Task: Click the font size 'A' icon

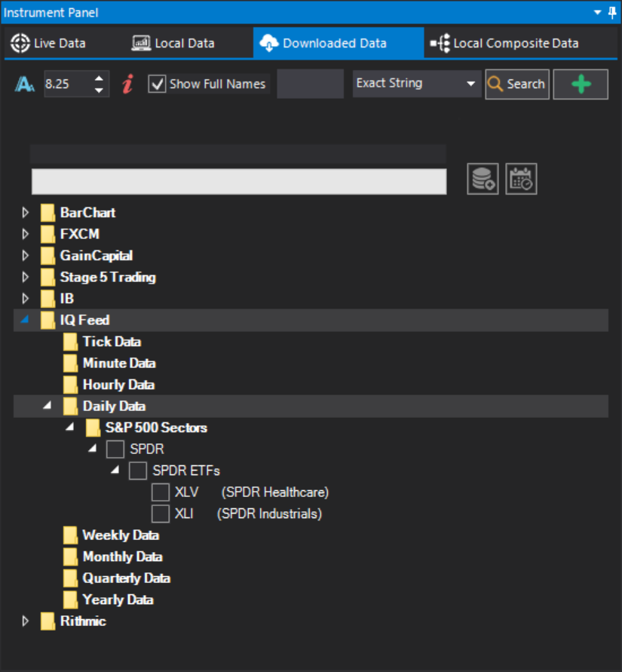Action: (24, 84)
